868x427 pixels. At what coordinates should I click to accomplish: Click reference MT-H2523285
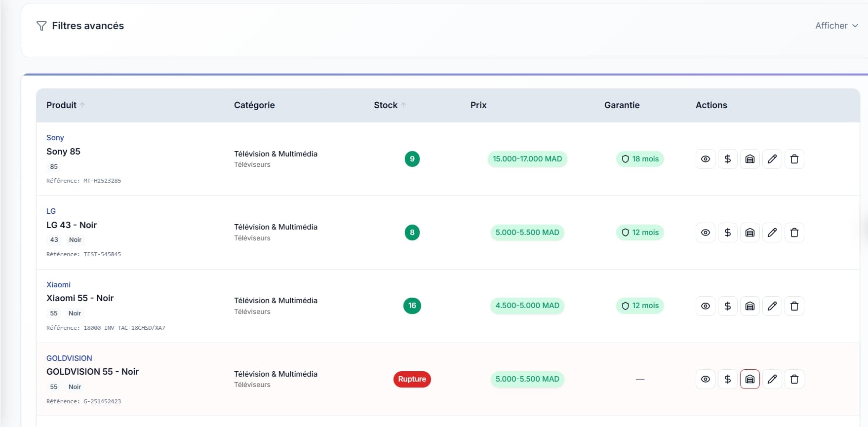[102, 181]
